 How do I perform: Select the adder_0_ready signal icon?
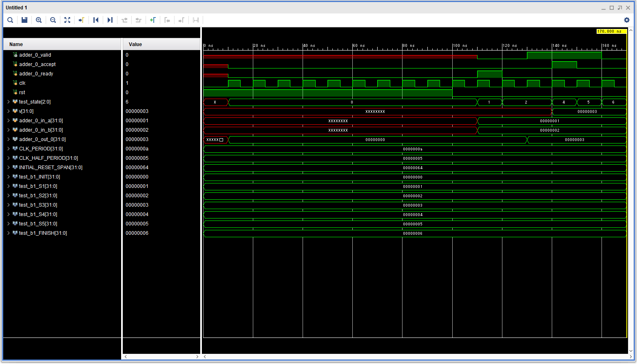15,73
